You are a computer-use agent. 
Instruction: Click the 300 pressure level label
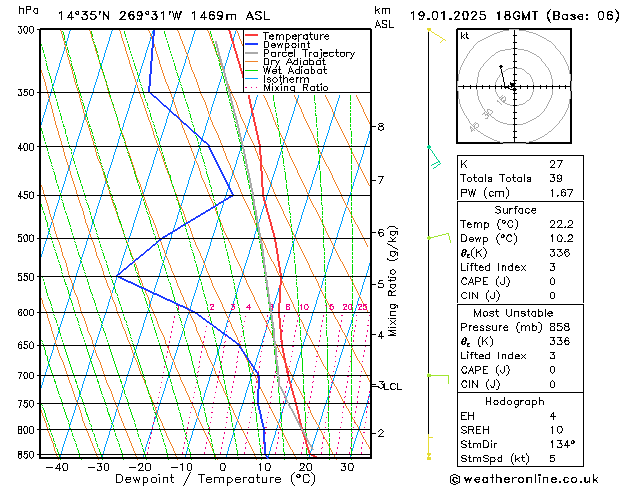tap(28, 30)
